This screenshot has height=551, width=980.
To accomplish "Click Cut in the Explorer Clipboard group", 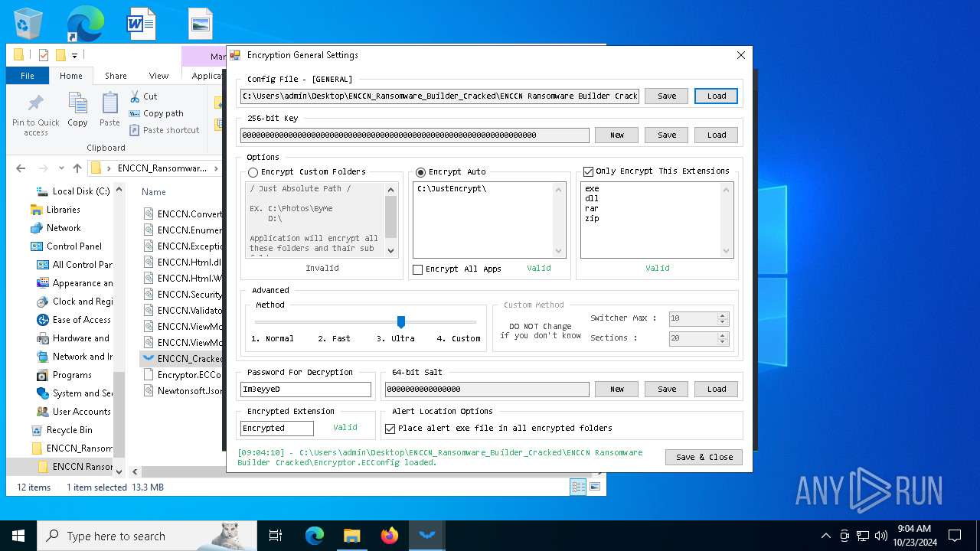I will click(143, 96).
